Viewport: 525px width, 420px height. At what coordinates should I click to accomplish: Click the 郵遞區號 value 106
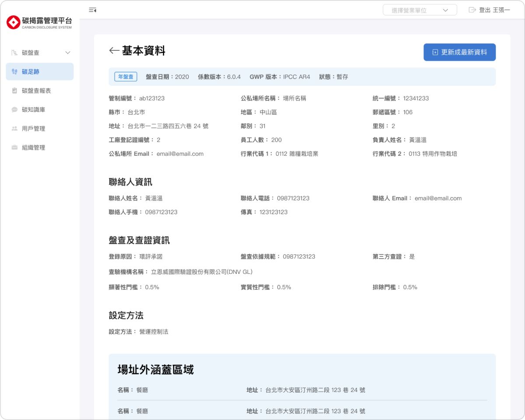pos(408,112)
